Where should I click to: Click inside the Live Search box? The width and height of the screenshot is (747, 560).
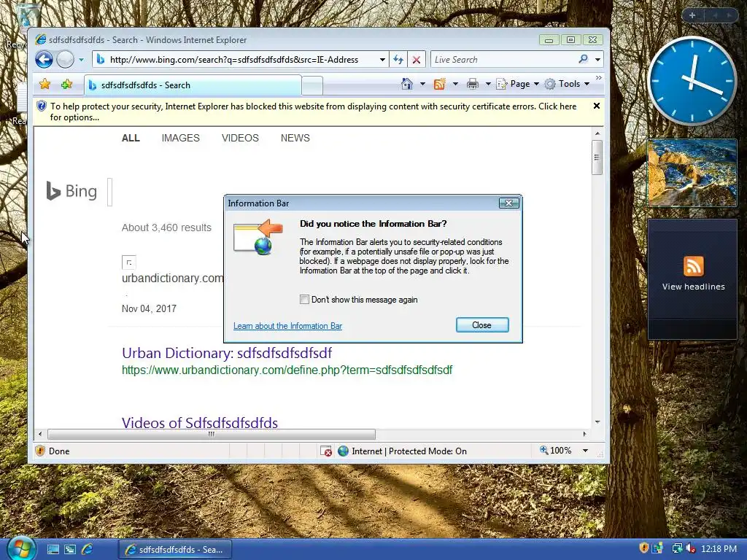pyautogui.click(x=503, y=60)
